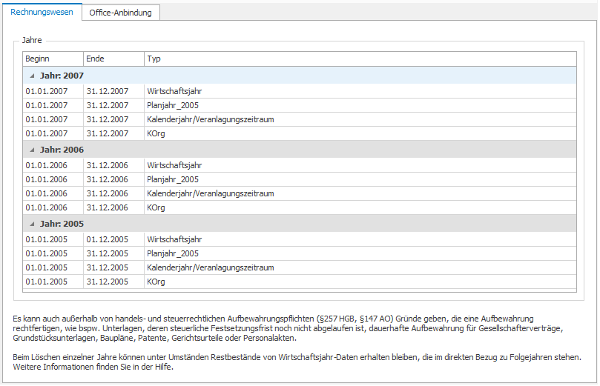Click Beginn cell 01.01.2007 of Wirtschaftsjahr
Image resolution: width=600 pixels, height=386 pixels.
coord(53,91)
